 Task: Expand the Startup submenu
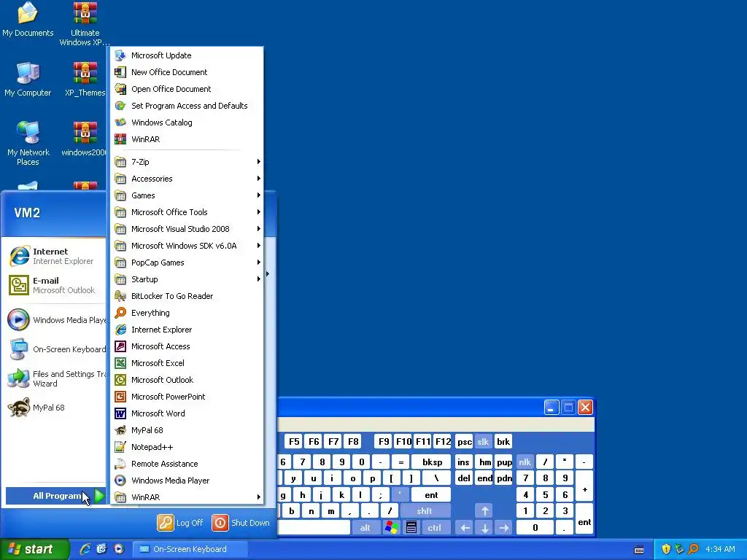click(x=187, y=279)
